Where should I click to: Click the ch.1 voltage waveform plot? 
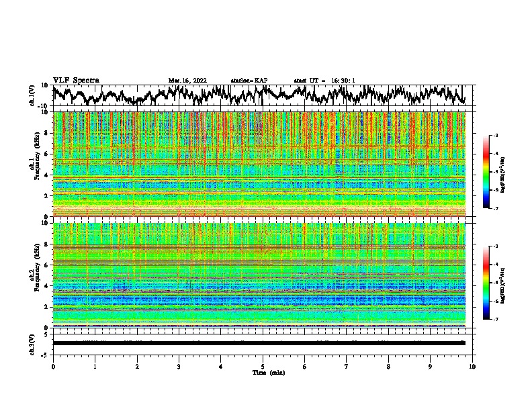tap(264, 95)
